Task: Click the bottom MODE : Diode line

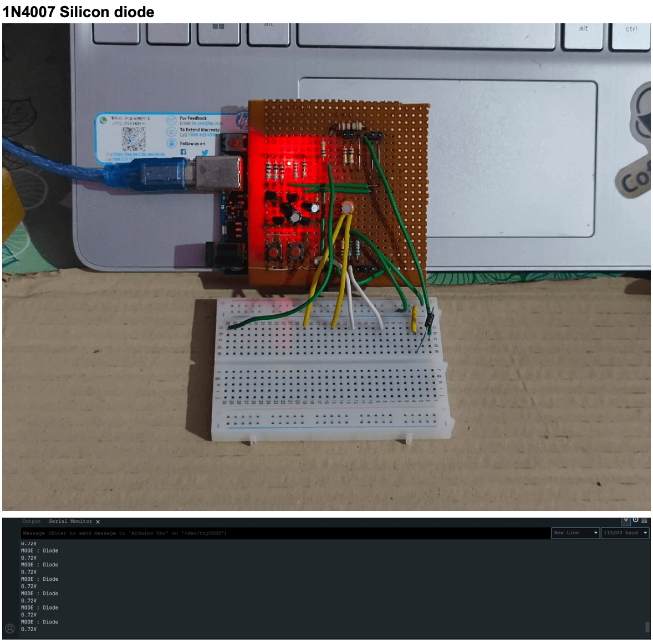Action: tap(39, 622)
